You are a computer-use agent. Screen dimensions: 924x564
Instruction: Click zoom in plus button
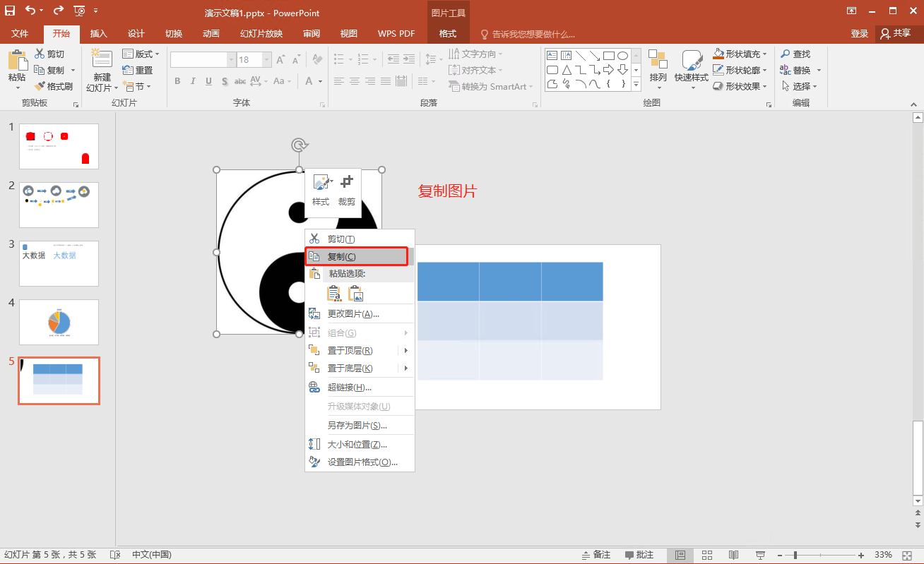(x=860, y=555)
